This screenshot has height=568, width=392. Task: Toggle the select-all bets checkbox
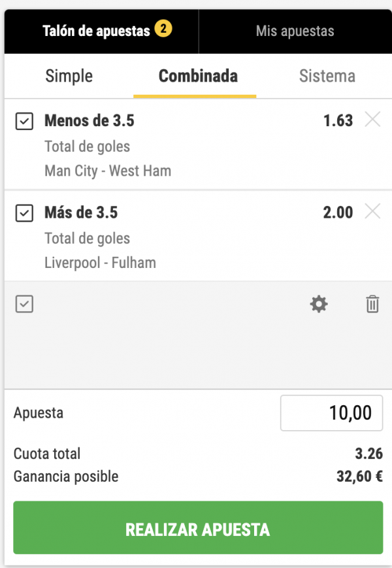[24, 304]
